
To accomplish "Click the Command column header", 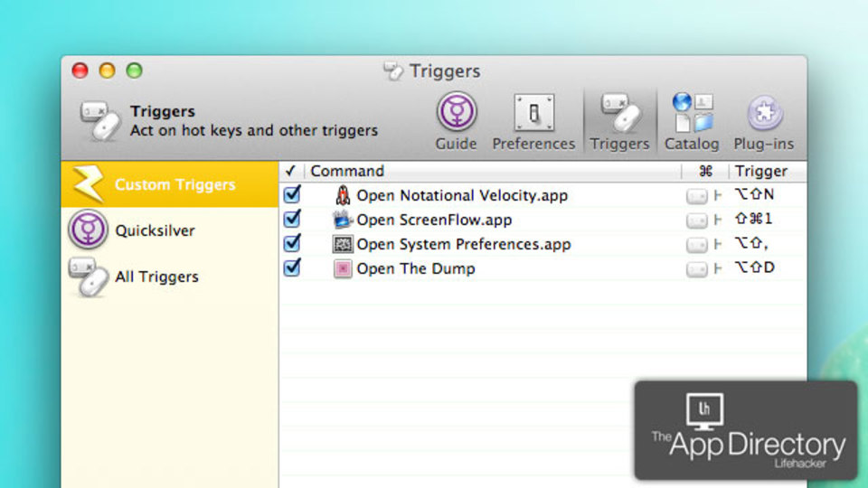I will (x=493, y=171).
